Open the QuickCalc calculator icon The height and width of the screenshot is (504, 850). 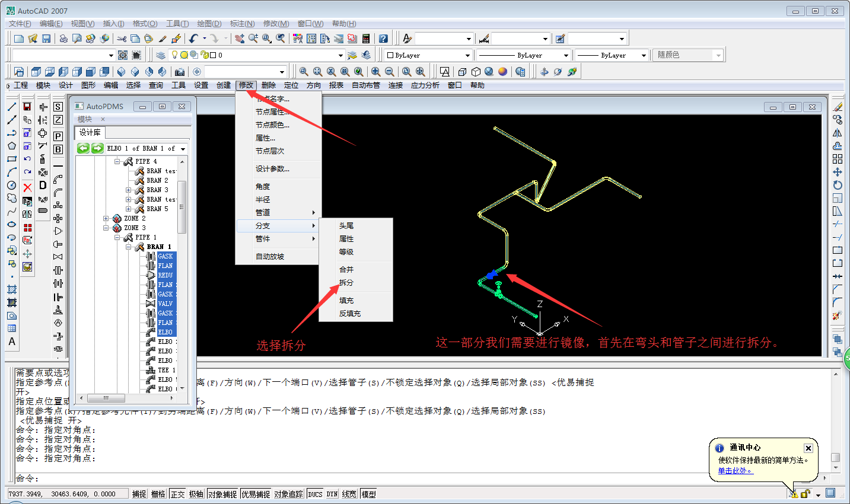tap(366, 39)
